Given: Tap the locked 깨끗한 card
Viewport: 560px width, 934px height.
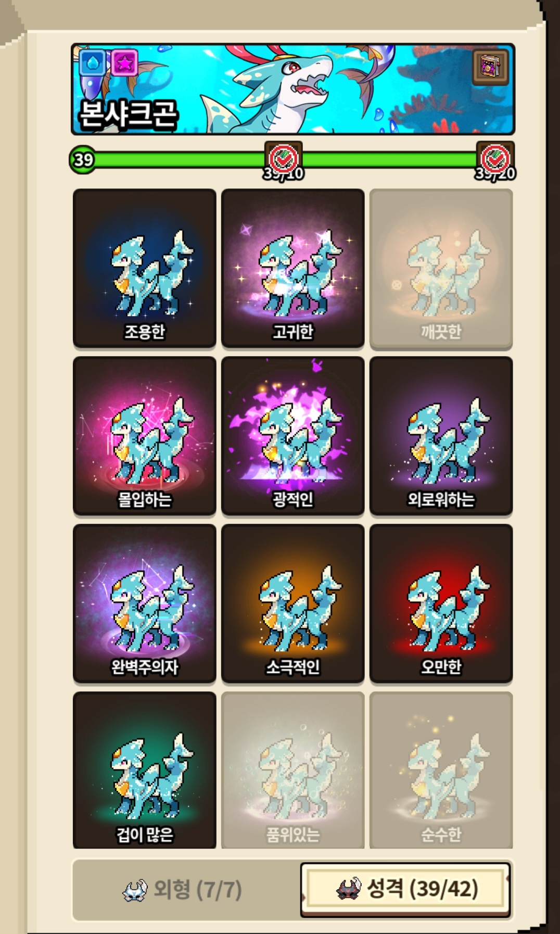Looking at the screenshot, I should [x=441, y=268].
